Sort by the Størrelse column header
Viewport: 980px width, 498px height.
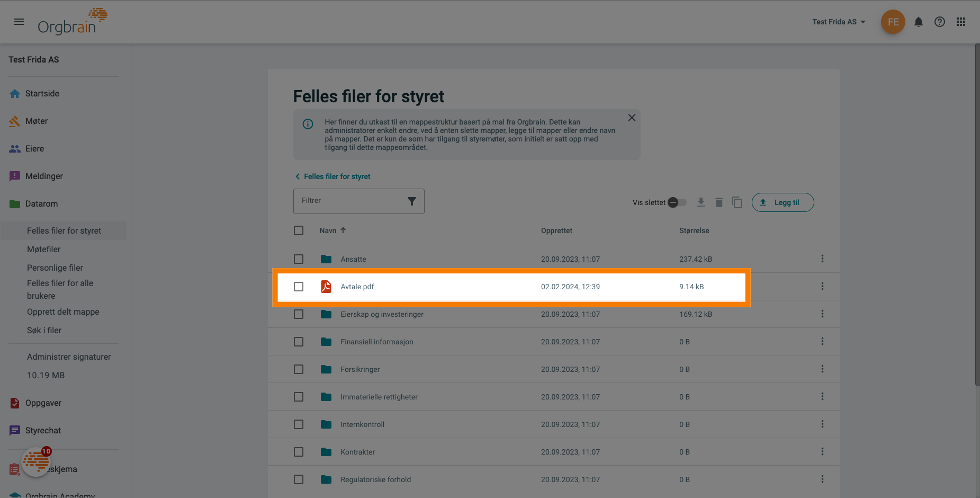tap(694, 230)
